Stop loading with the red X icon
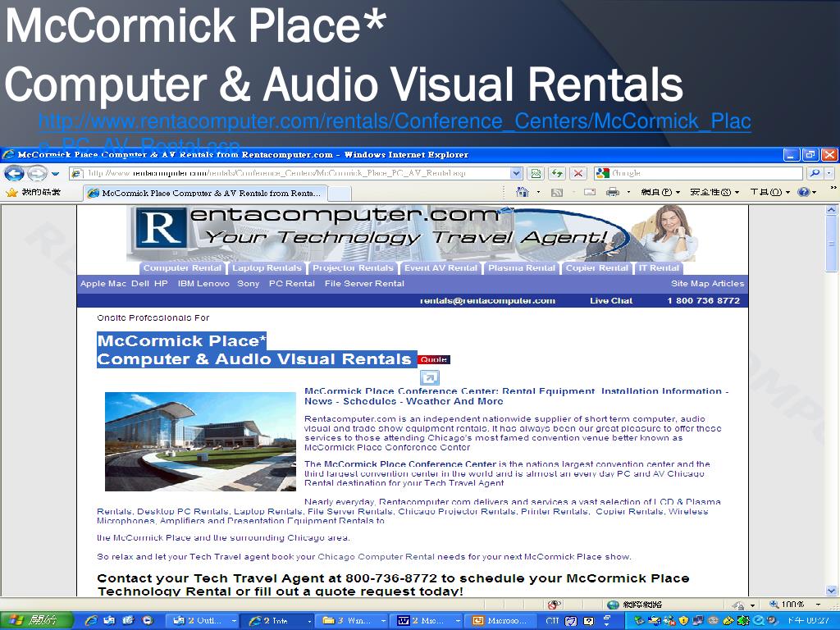840x630 pixels. tap(578, 173)
